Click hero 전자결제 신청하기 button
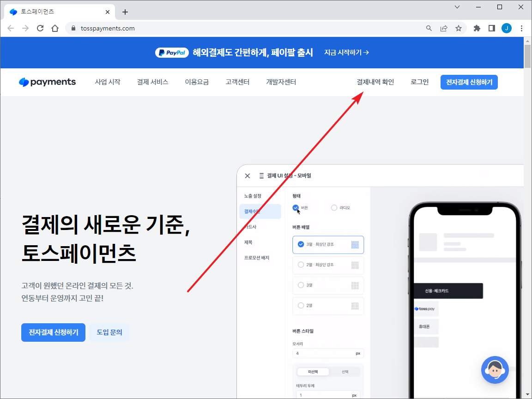 coord(53,332)
